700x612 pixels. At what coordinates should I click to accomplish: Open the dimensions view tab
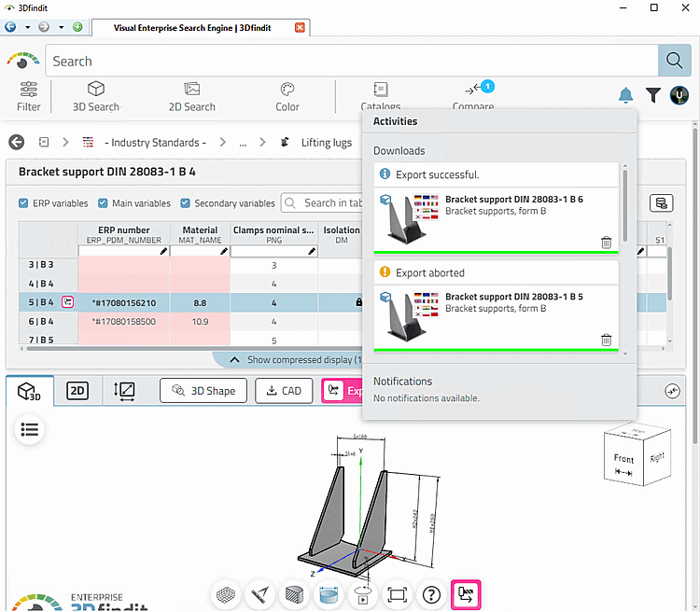click(124, 391)
